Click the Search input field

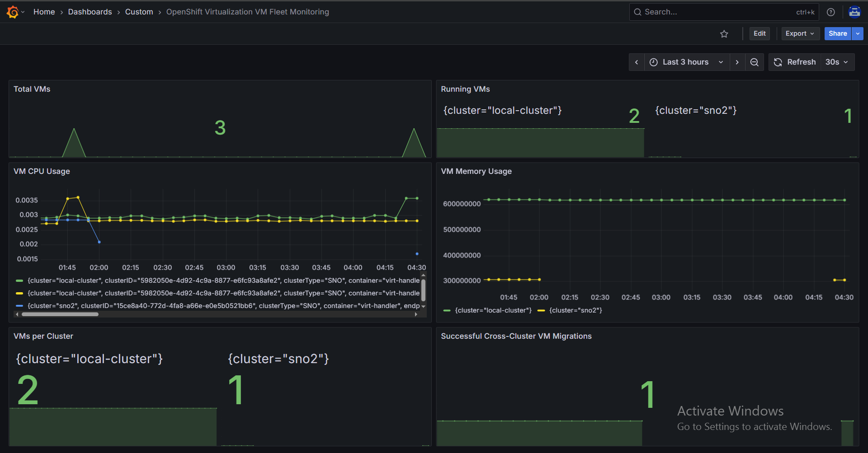(719, 12)
